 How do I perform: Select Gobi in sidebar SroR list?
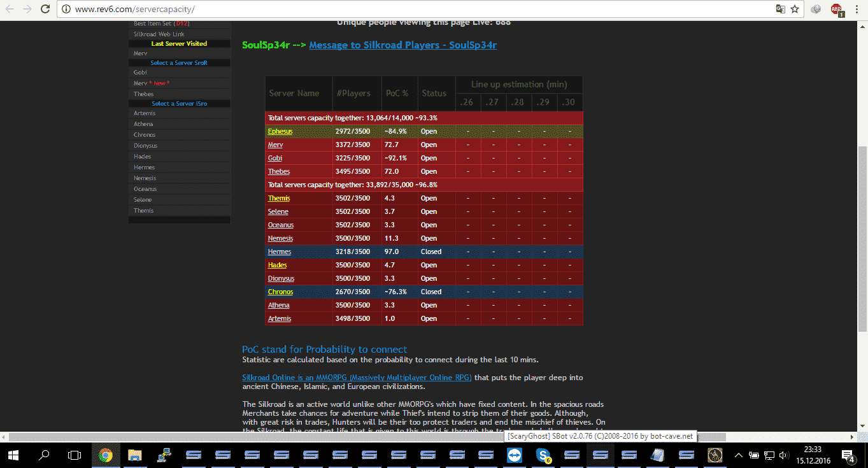point(179,73)
